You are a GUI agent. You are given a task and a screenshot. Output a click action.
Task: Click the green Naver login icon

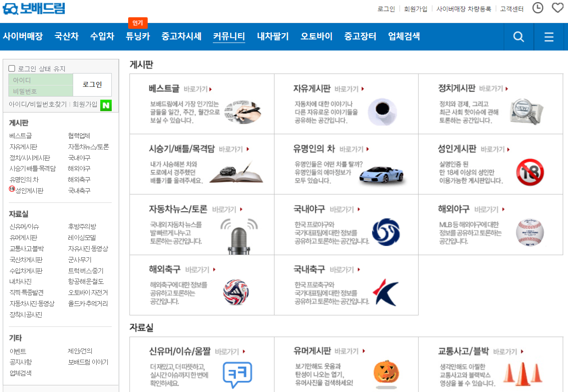(x=106, y=105)
